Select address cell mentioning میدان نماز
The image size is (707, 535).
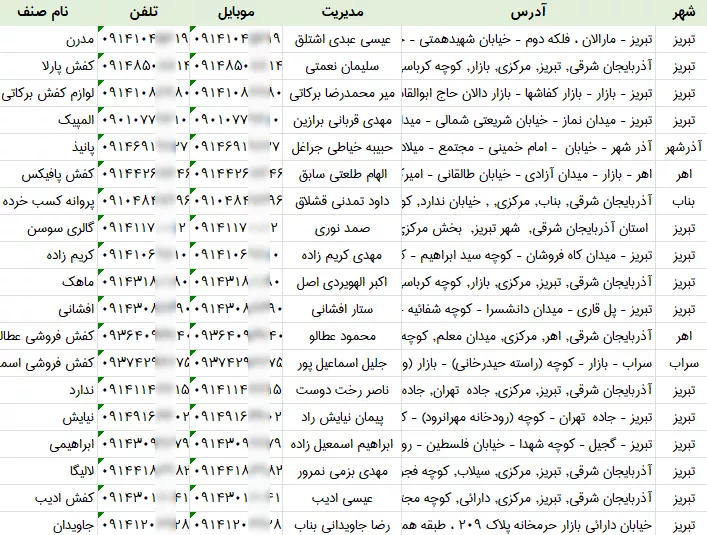(x=528, y=121)
